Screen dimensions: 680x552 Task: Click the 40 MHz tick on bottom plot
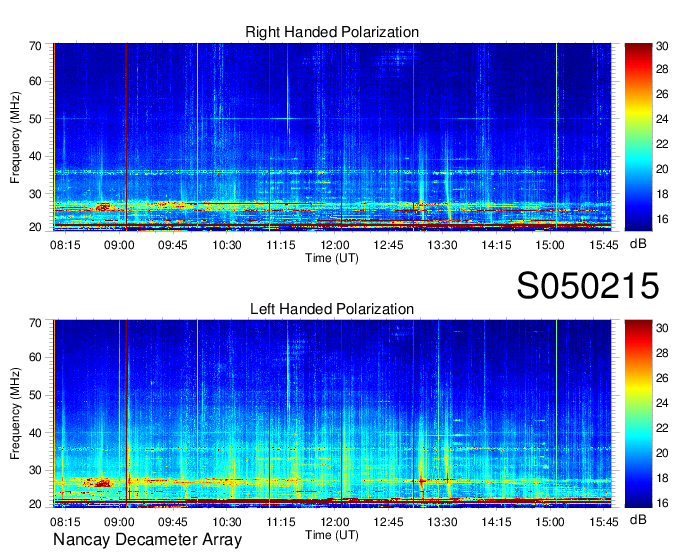coord(35,433)
